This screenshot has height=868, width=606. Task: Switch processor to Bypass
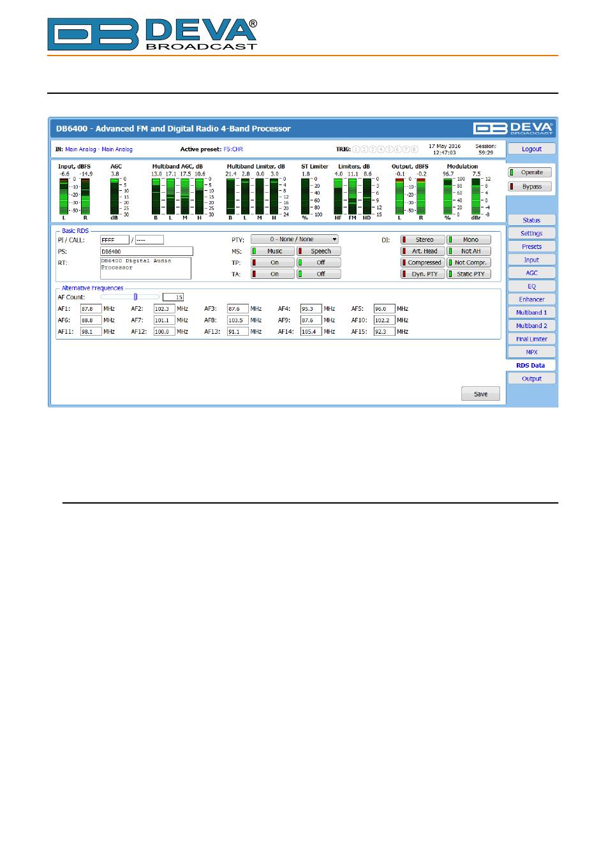pyautogui.click(x=529, y=186)
